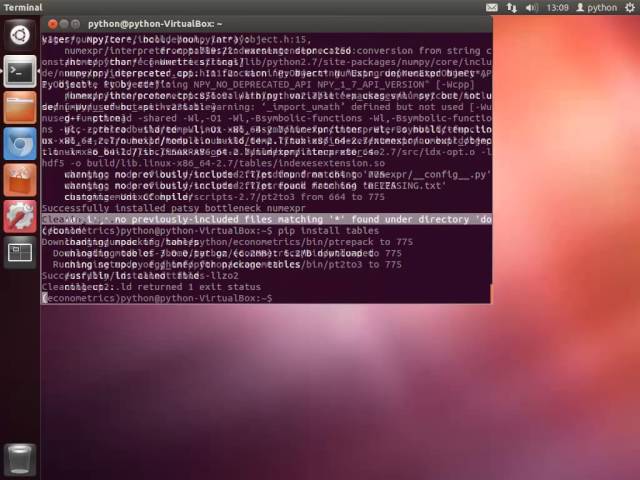Open the python user menu

point(596,7)
